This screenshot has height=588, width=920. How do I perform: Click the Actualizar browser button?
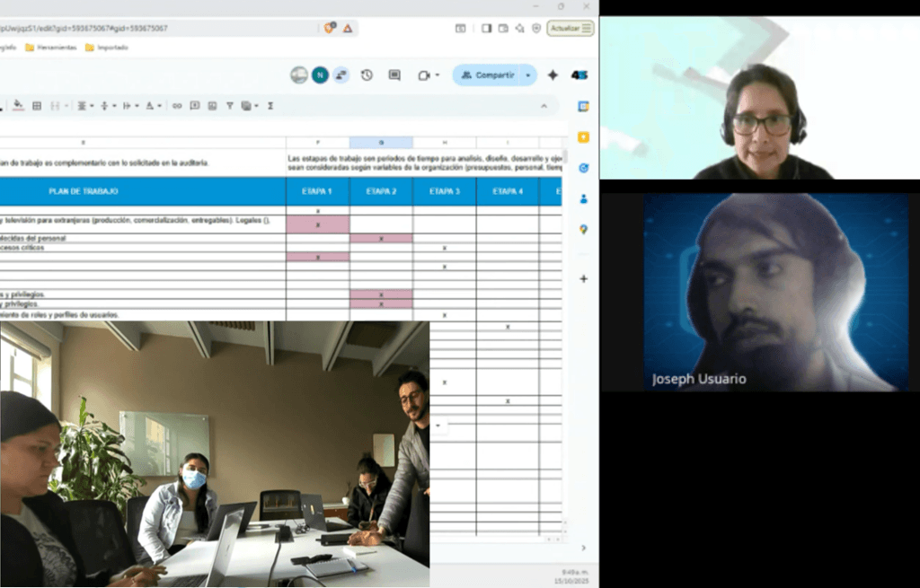click(x=571, y=29)
